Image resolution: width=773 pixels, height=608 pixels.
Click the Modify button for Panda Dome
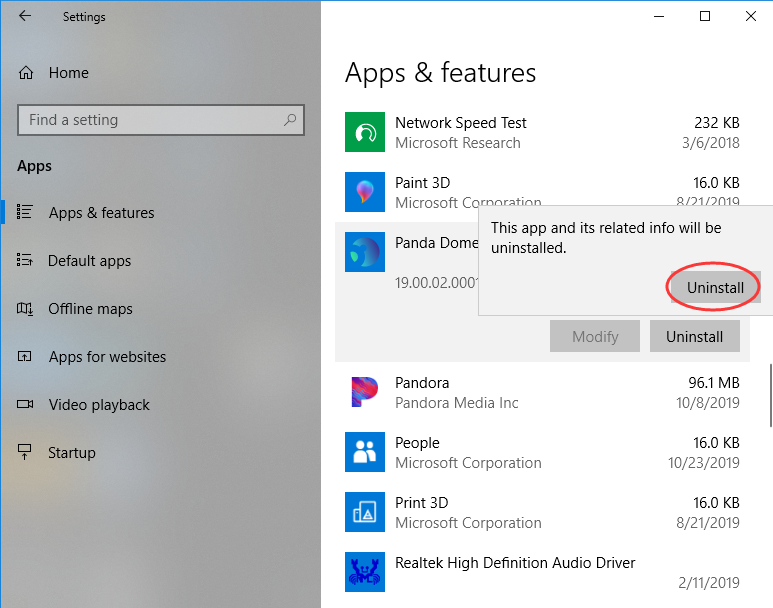(595, 336)
